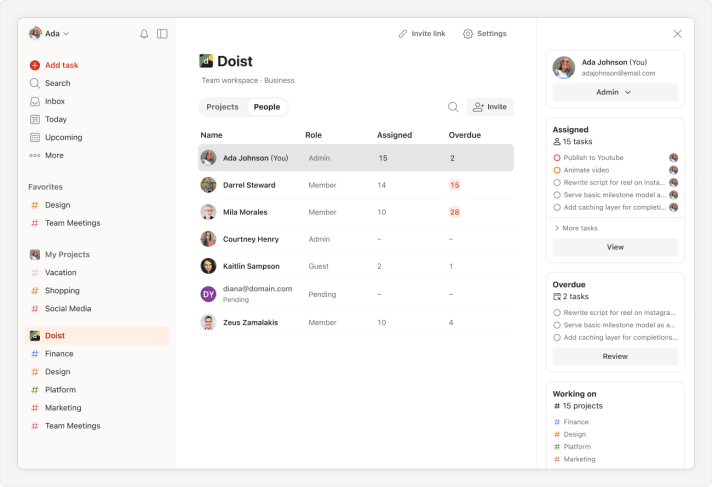Image resolution: width=712 pixels, height=487 pixels.
Task: Click the hash icon beside Marketing in sidebar
Action: (x=35, y=408)
